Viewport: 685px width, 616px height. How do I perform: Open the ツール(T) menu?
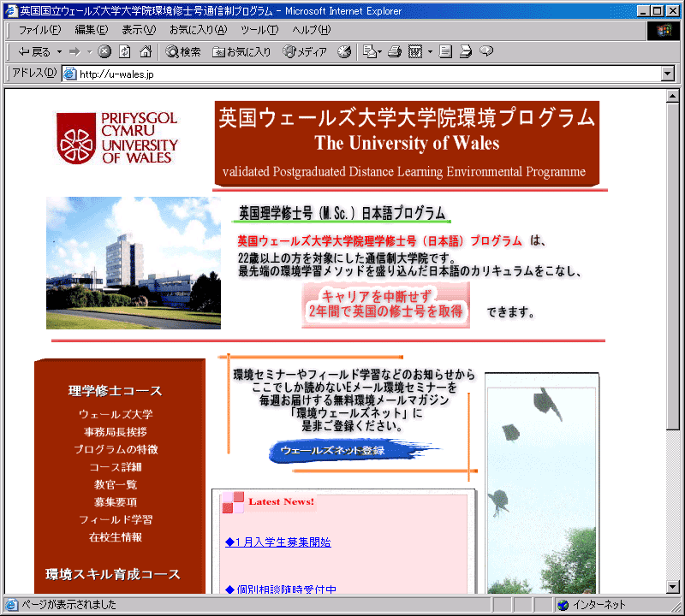259,30
